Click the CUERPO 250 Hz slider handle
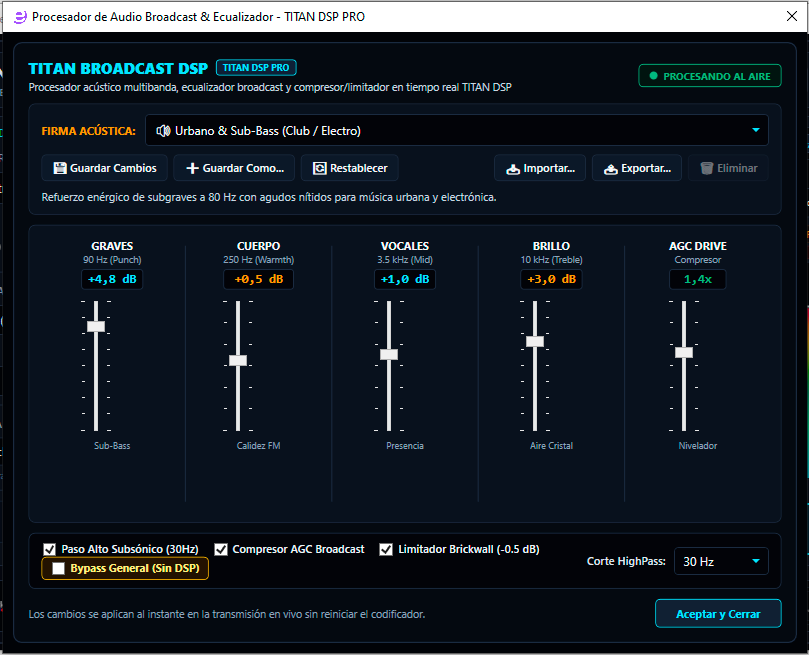This screenshot has width=809, height=655. (238, 361)
